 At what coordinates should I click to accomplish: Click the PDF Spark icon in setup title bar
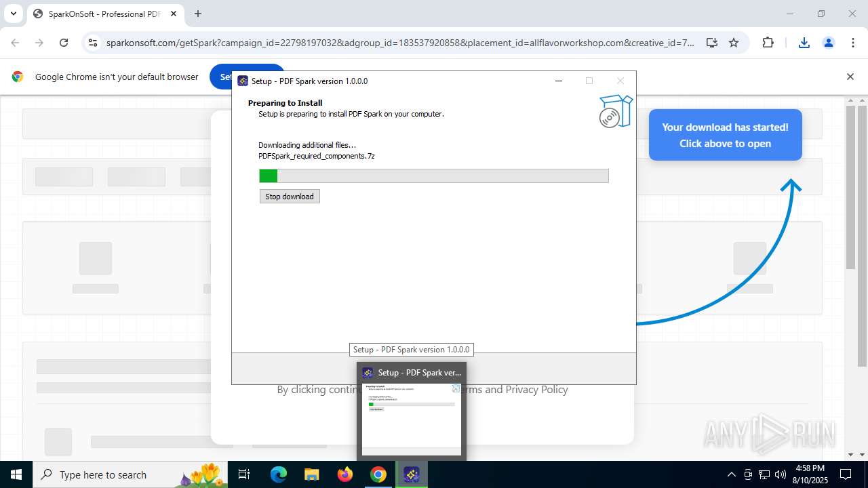(x=243, y=81)
